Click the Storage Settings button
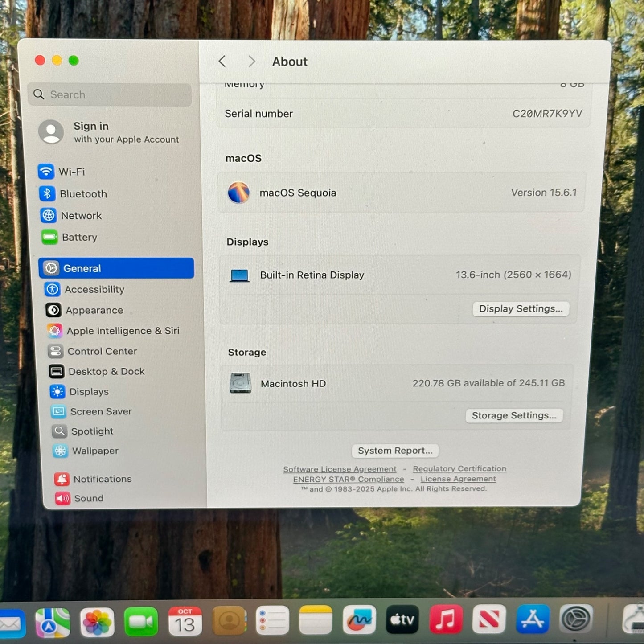 (x=514, y=415)
